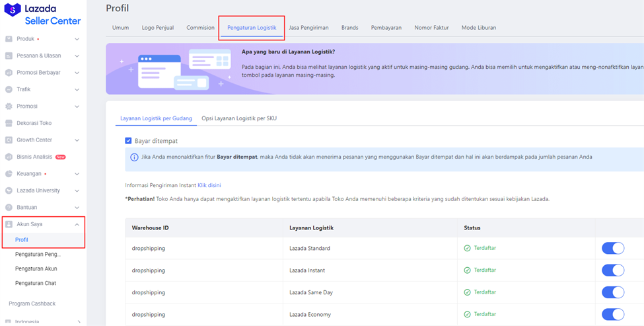Click the Klik disini link
This screenshot has width=644, height=326.
click(209, 185)
